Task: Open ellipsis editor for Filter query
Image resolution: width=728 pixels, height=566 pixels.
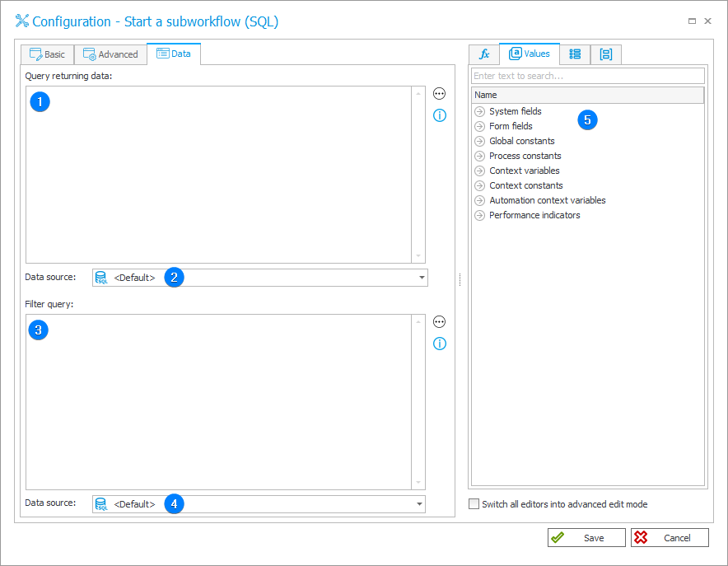Action: (x=439, y=322)
